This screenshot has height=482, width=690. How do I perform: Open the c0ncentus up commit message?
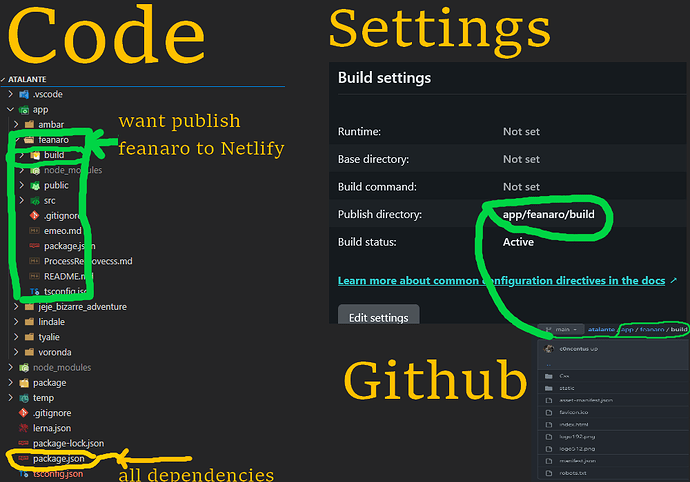coord(579,349)
